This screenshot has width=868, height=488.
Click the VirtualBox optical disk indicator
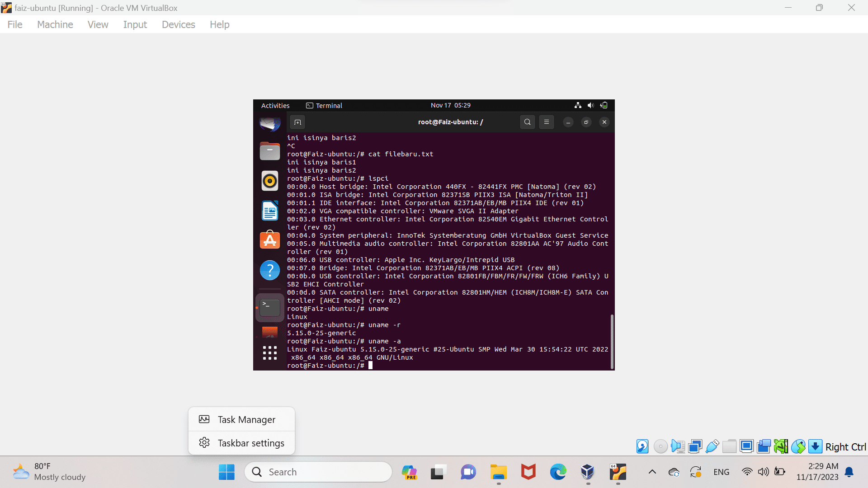pyautogui.click(x=660, y=446)
